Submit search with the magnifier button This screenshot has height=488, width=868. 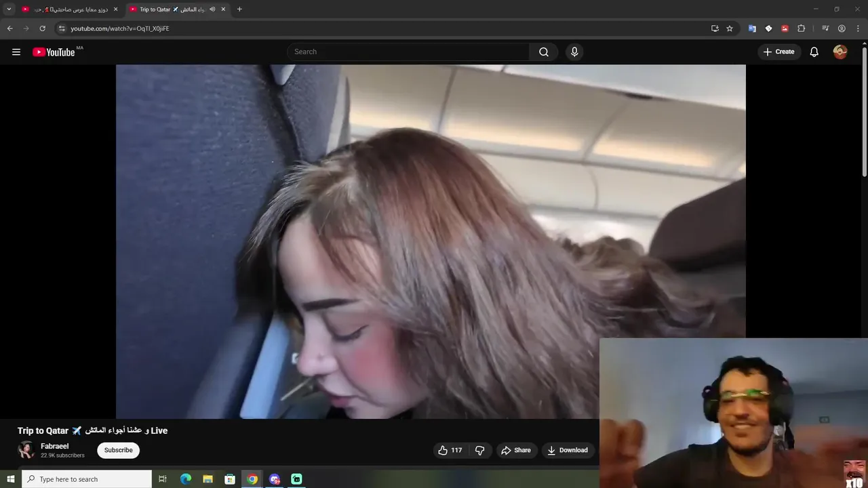(544, 52)
